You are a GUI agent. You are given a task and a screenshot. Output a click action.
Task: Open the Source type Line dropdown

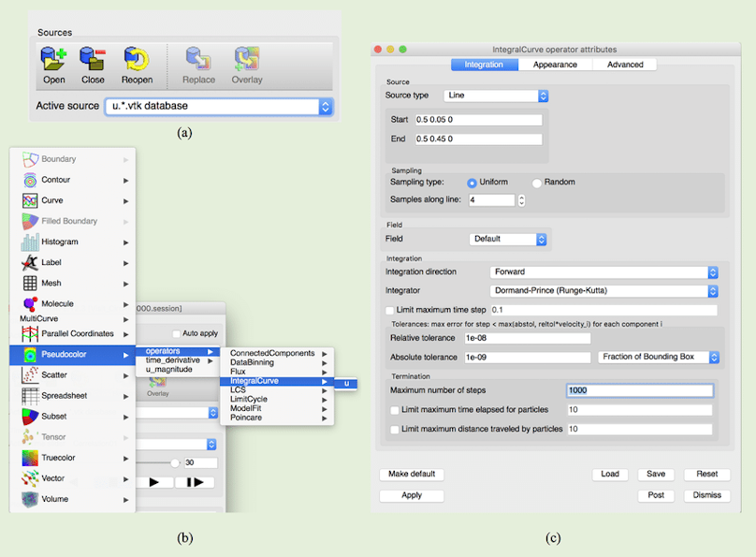pyautogui.click(x=496, y=95)
